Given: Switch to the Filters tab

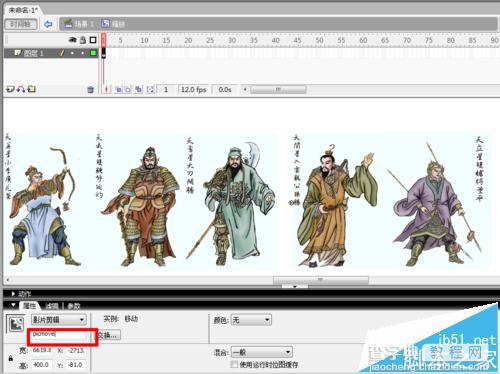Looking at the screenshot, I should pyautogui.click(x=52, y=306).
